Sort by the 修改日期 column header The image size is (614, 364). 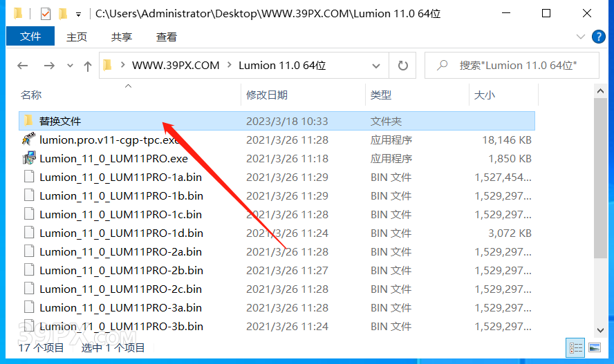(267, 95)
